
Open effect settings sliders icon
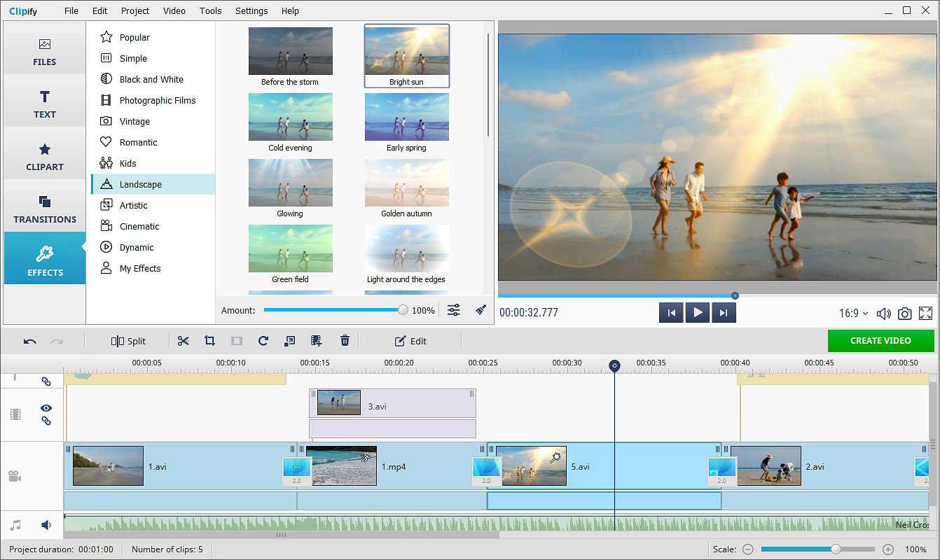(x=454, y=310)
